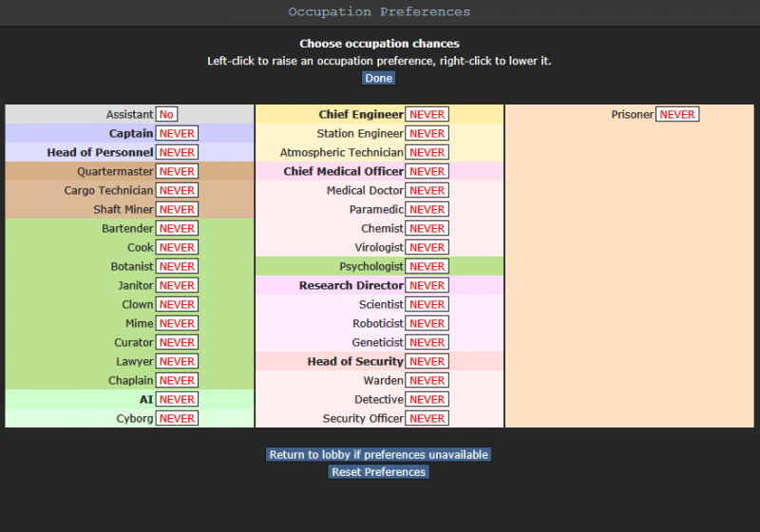Click the Done button
The image size is (760, 532).
pyautogui.click(x=378, y=78)
